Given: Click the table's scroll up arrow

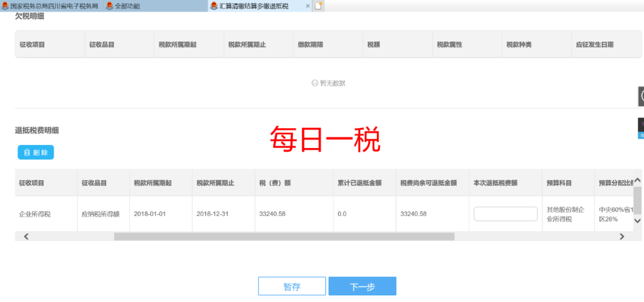Looking at the screenshot, I should tap(637, 180).
